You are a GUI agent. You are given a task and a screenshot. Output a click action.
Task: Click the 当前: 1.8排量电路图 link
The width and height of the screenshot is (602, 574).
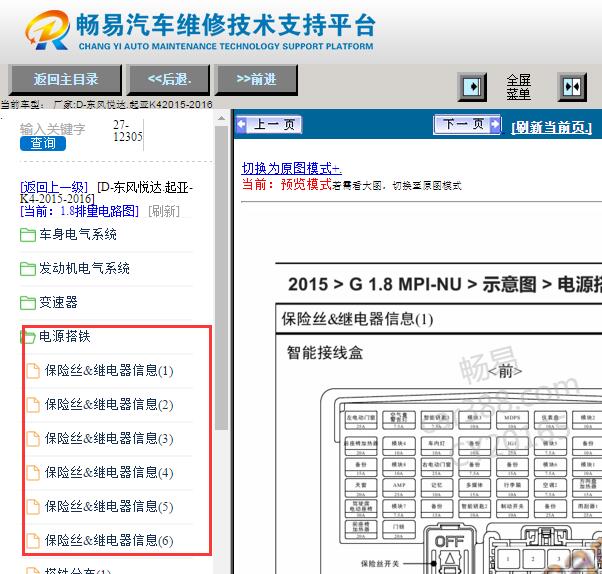click(x=79, y=211)
